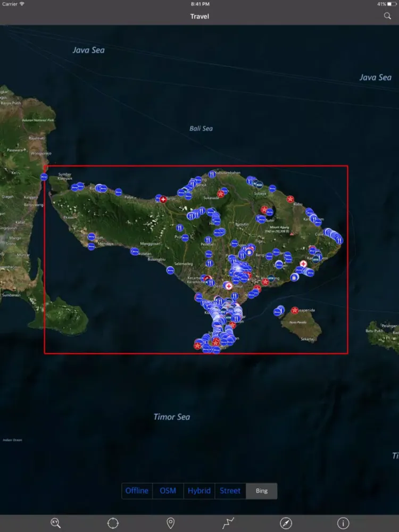Tap the red star marker in the volcano crater

(x=264, y=209)
